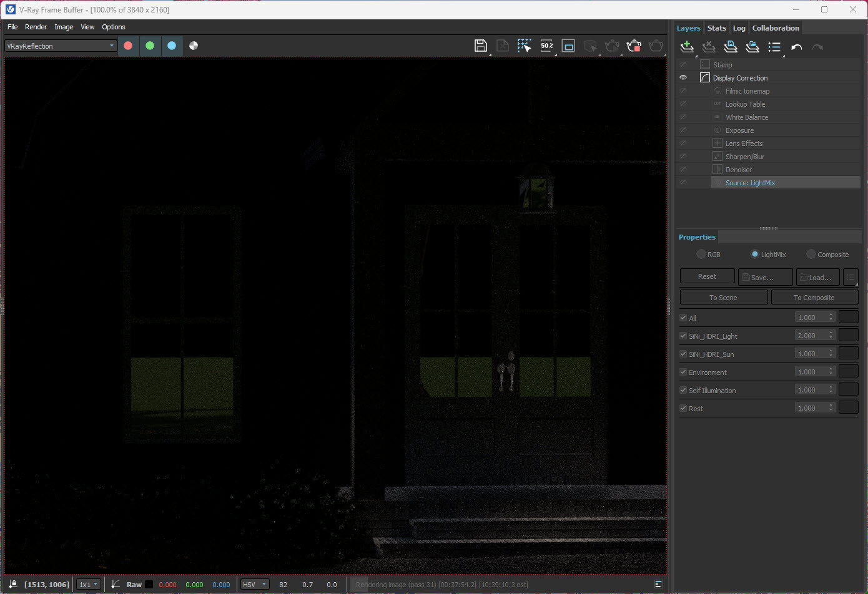This screenshot has width=868, height=594.
Task: Switch to the Stats tab
Action: click(x=716, y=28)
